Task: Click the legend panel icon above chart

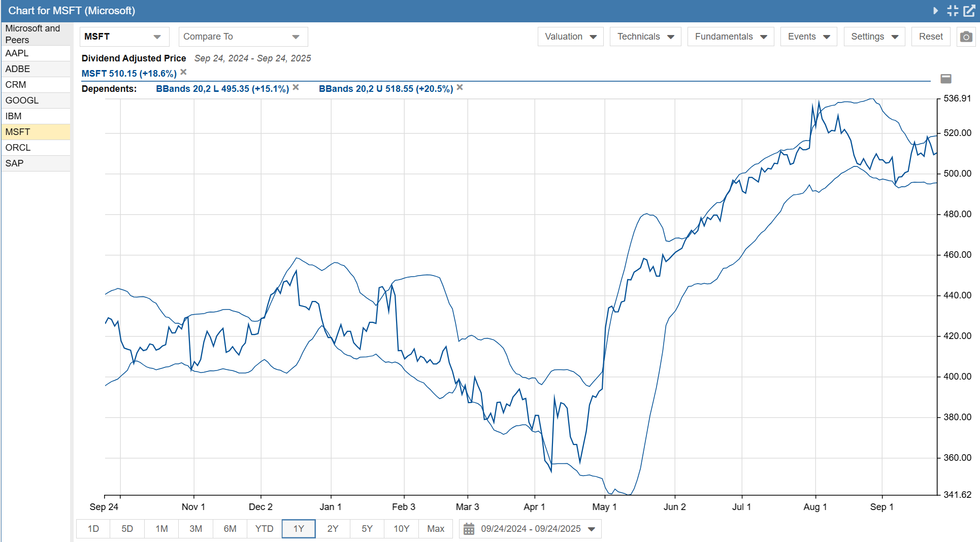Action: (x=946, y=79)
